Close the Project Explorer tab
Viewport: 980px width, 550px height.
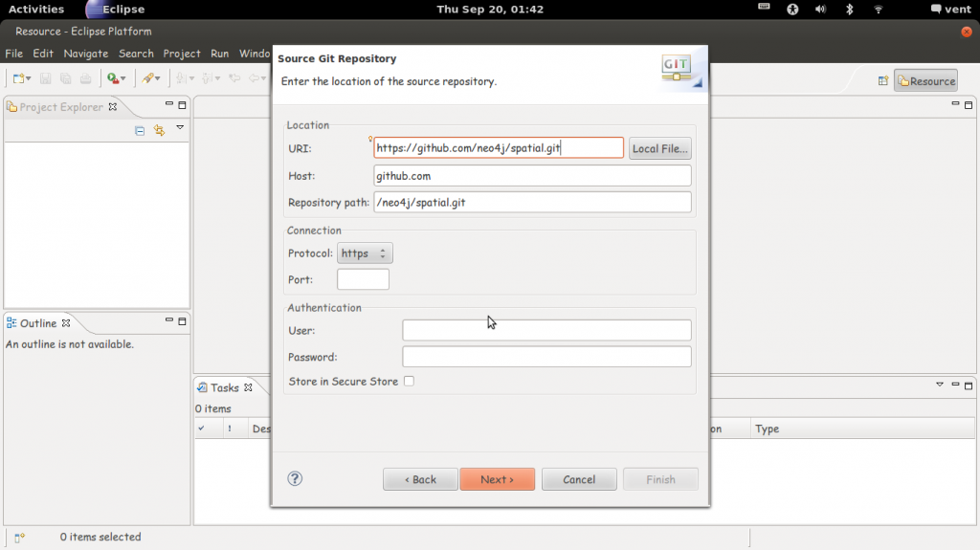(x=113, y=107)
